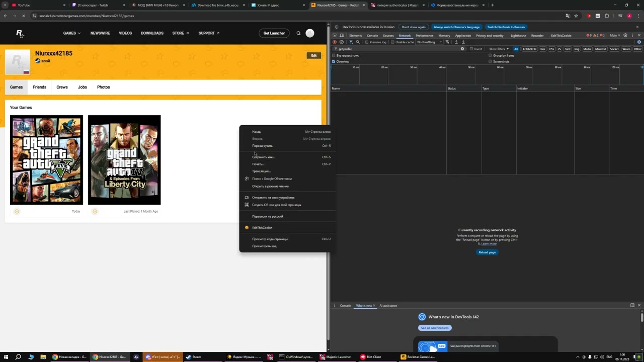This screenshot has width=644, height=362.
Task: Expand the GAMES menu on Rockstar site
Action: [72, 33]
